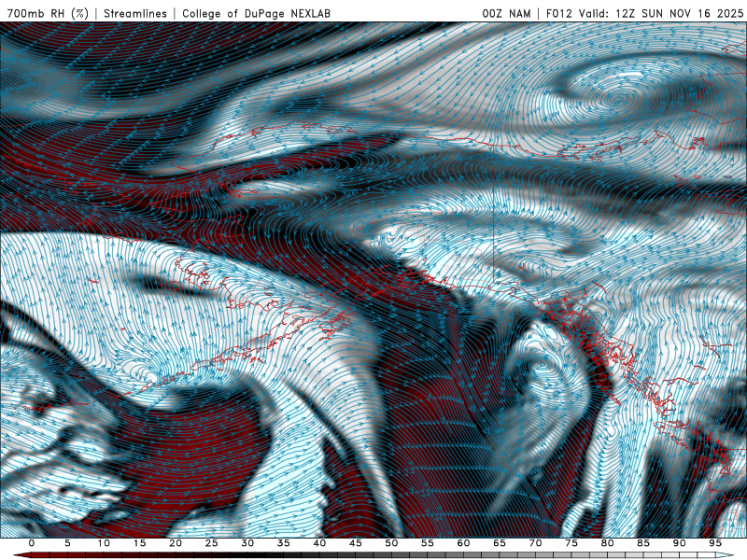Select the "90" legend number
Screen dimensions: 747x560
[680, 543]
